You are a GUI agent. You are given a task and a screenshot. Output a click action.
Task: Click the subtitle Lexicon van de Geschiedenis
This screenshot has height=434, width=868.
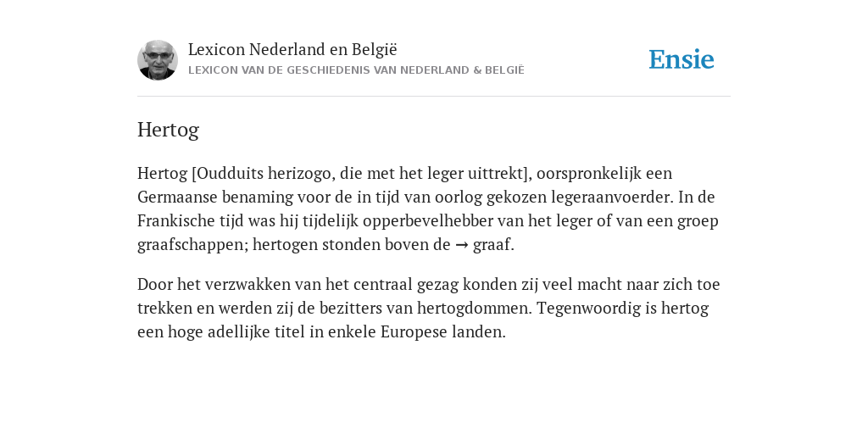(356, 70)
